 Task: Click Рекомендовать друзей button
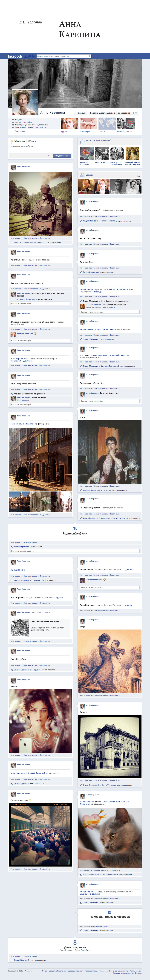(102, 113)
